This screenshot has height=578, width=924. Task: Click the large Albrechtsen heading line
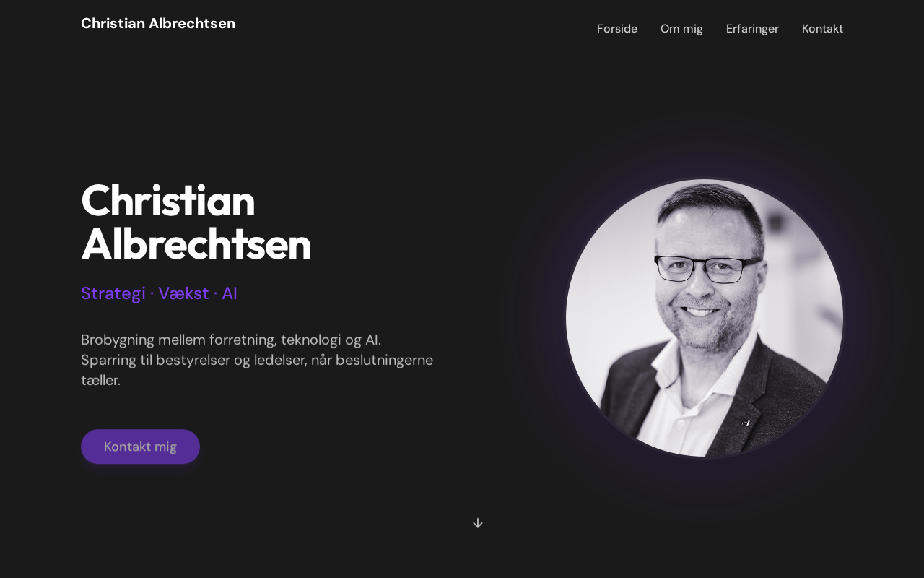click(196, 244)
